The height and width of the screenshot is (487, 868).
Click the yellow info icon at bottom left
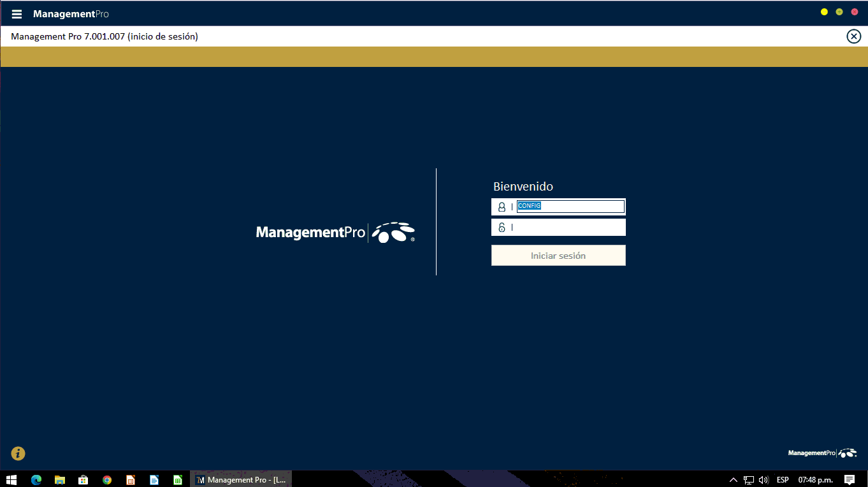coord(18,453)
